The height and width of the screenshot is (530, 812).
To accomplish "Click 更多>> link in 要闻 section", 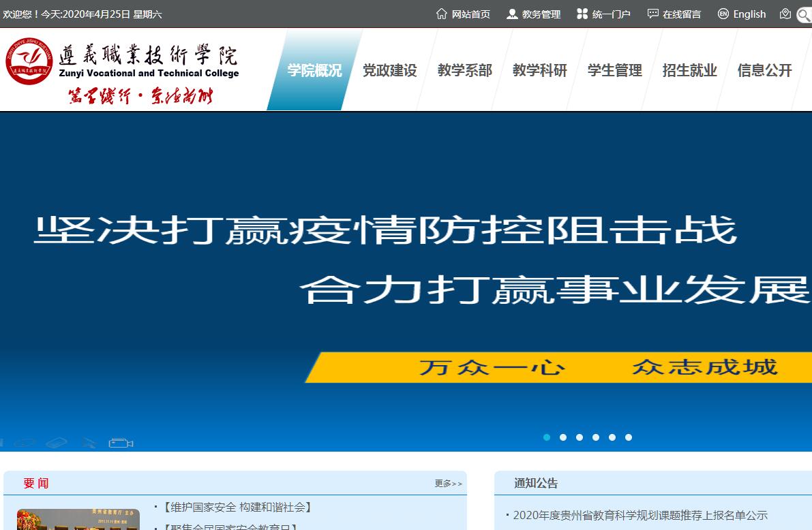I will click(x=448, y=484).
